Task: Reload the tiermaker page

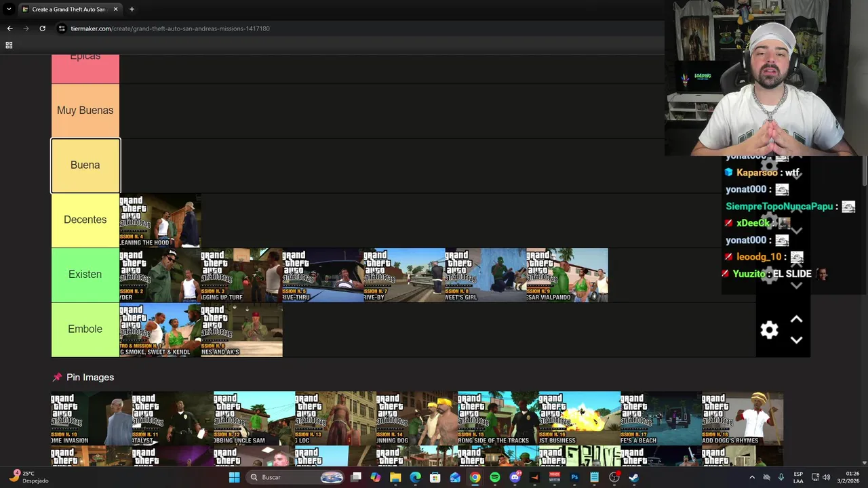Action: [42, 28]
